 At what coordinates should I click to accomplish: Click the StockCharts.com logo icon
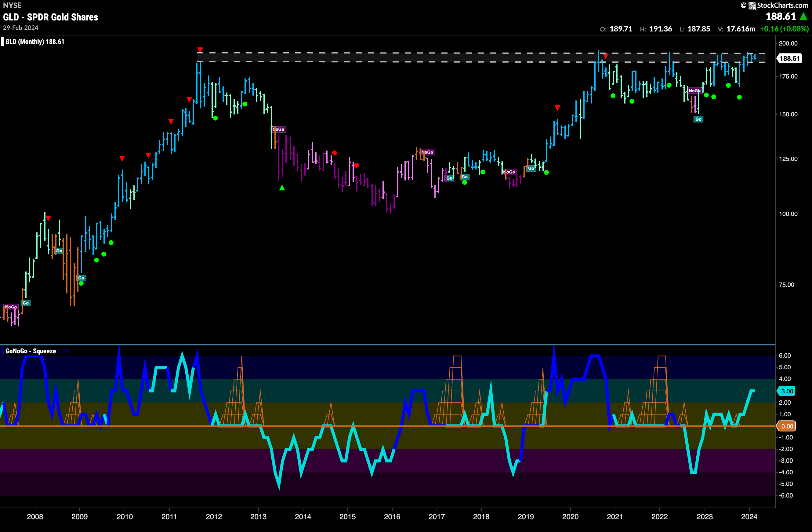(752, 6)
